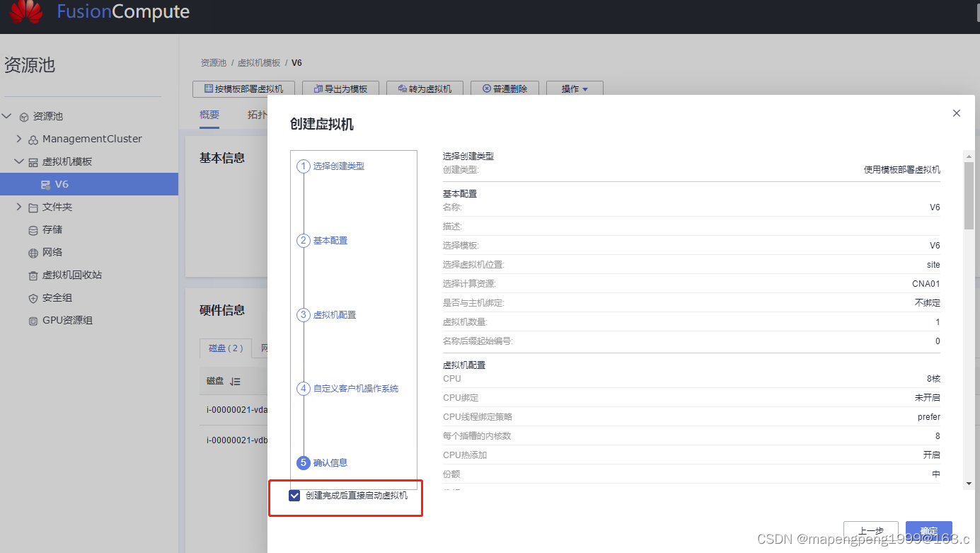Screen dimensions: 980x553
Task: Click the 不绑定 value
Action: click(928, 303)
